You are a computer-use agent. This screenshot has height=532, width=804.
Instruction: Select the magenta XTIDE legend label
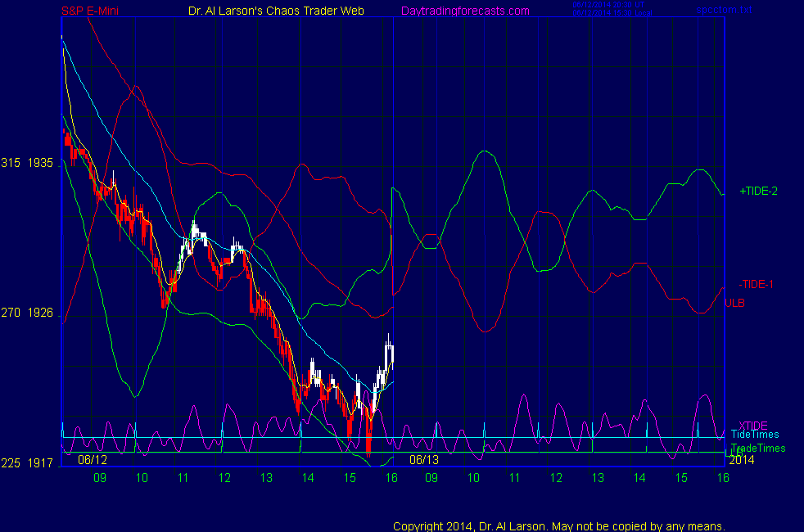pos(753,426)
